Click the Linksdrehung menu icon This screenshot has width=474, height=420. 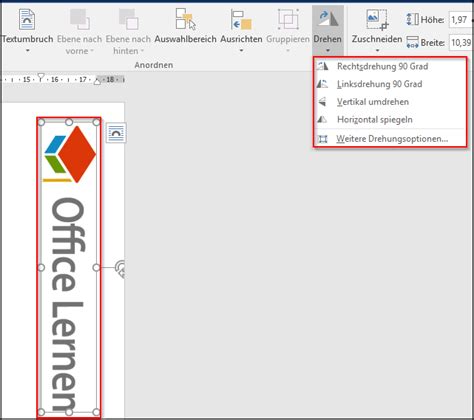coord(322,84)
